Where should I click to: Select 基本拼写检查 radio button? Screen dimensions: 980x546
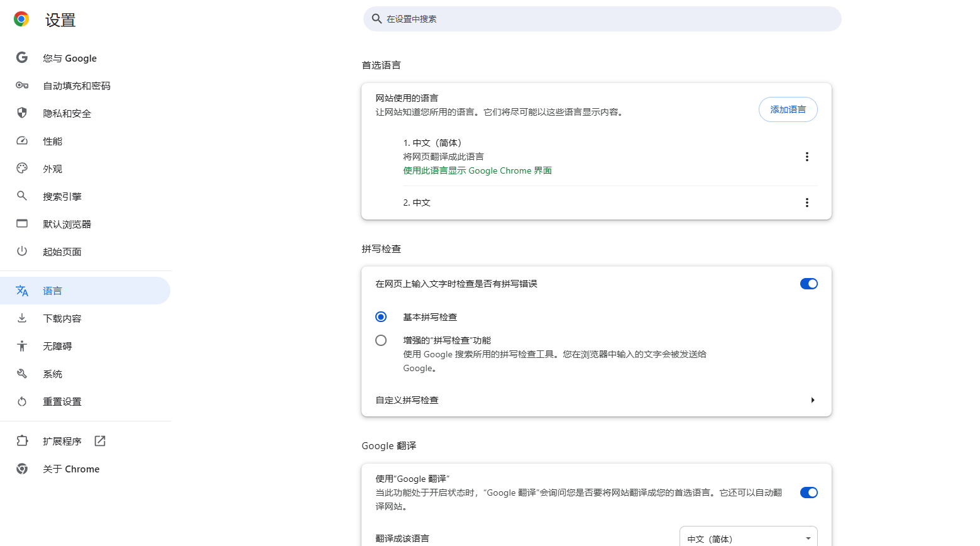pyautogui.click(x=381, y=316)
